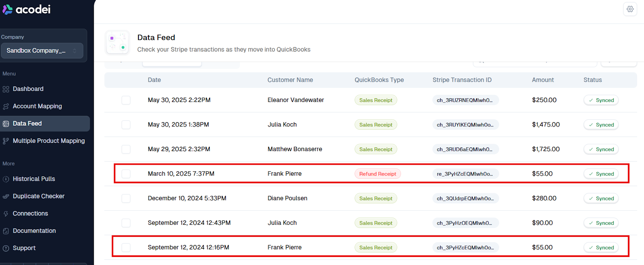Open Multiple Product Mapping menu item
Image resolution: width=644 pixels, height=265 pixels.
49,141
